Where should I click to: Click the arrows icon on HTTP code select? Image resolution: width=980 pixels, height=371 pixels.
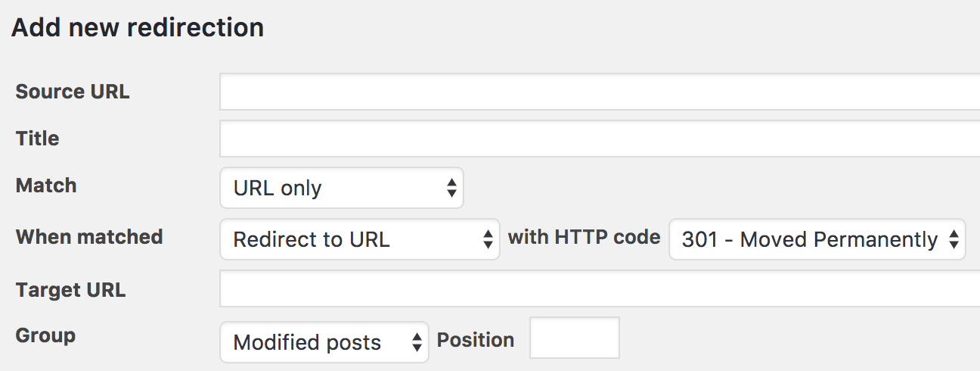[x=954, y=240]
